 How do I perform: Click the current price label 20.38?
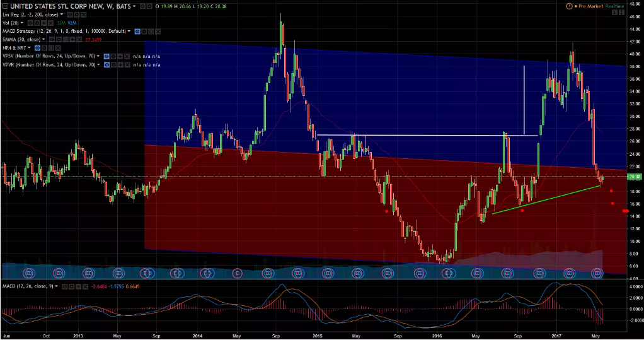click(x=635, y=177)
